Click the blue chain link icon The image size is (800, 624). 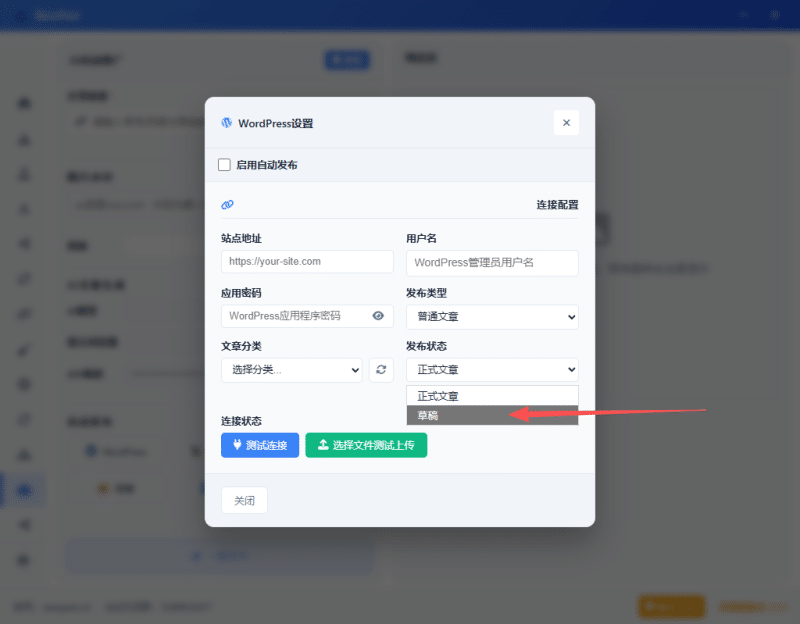[227, 205]
